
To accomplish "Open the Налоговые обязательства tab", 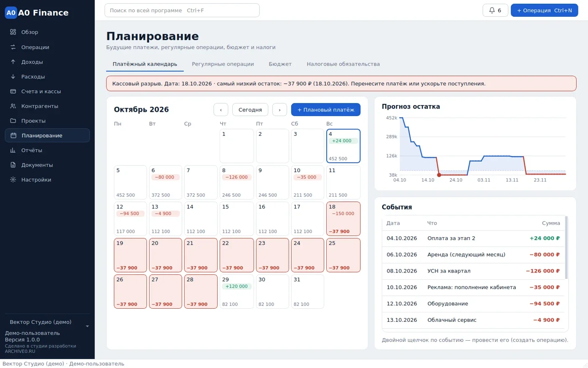I will coord(343,64).
